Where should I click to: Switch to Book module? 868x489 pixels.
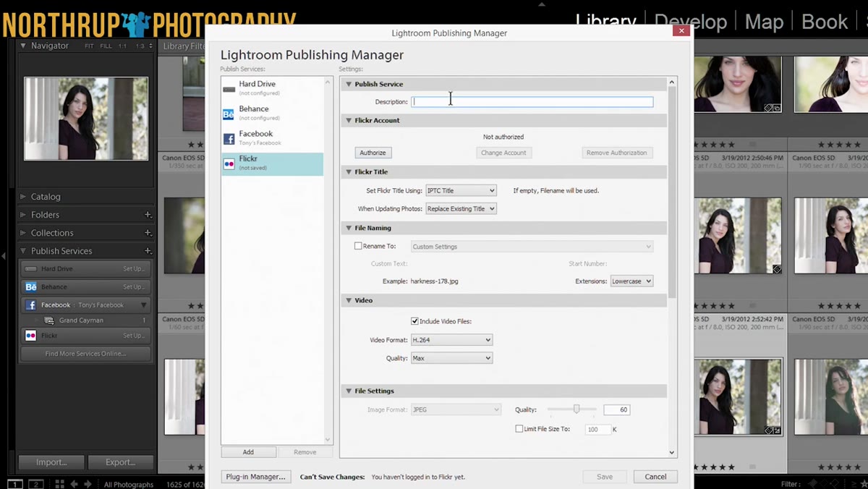pyautogui.click(x=825, y=22)
